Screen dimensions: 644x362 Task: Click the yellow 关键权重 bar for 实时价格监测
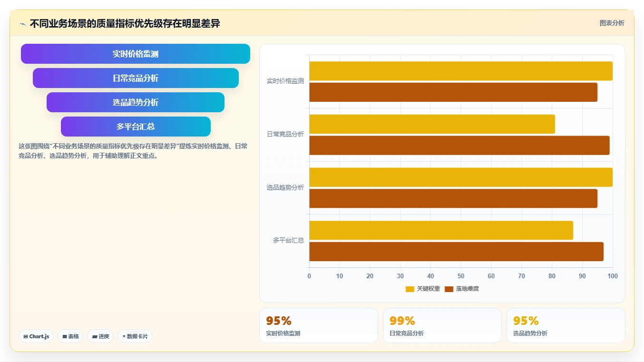[x=461, y=71]
